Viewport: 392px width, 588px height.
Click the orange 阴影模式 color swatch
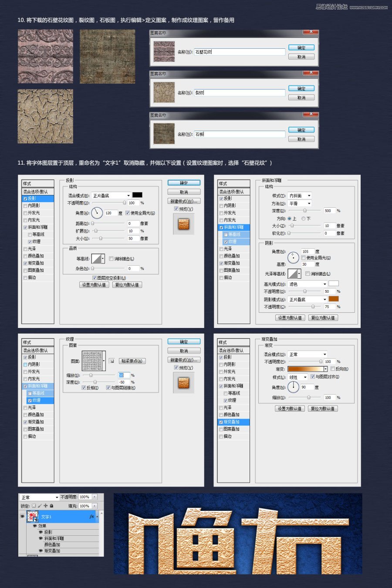point(333,299)
